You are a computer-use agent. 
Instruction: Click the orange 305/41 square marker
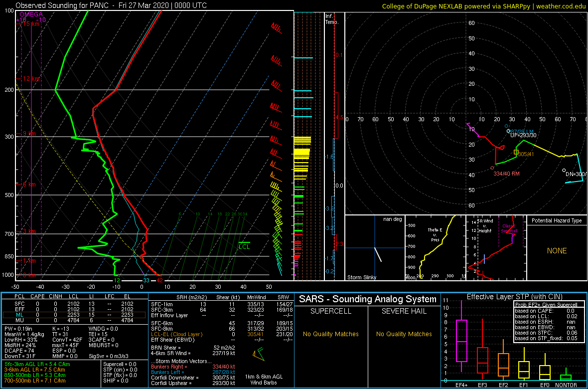516,152
